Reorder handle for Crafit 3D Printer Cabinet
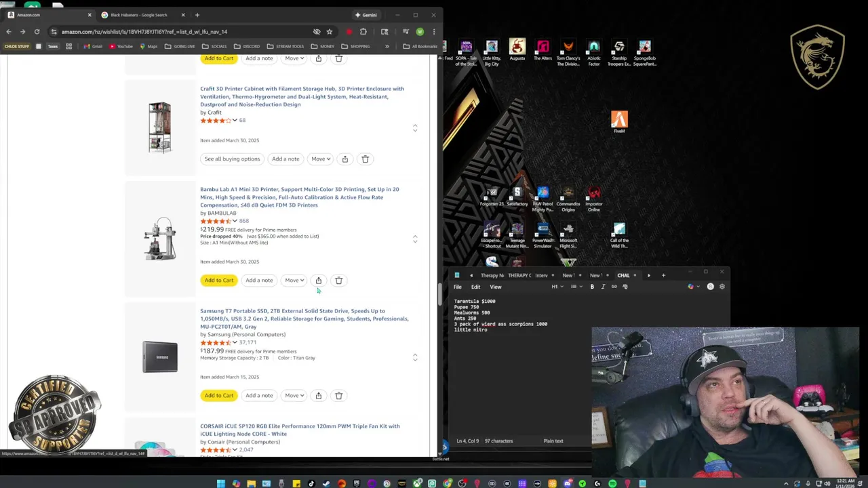 (415, 127)
